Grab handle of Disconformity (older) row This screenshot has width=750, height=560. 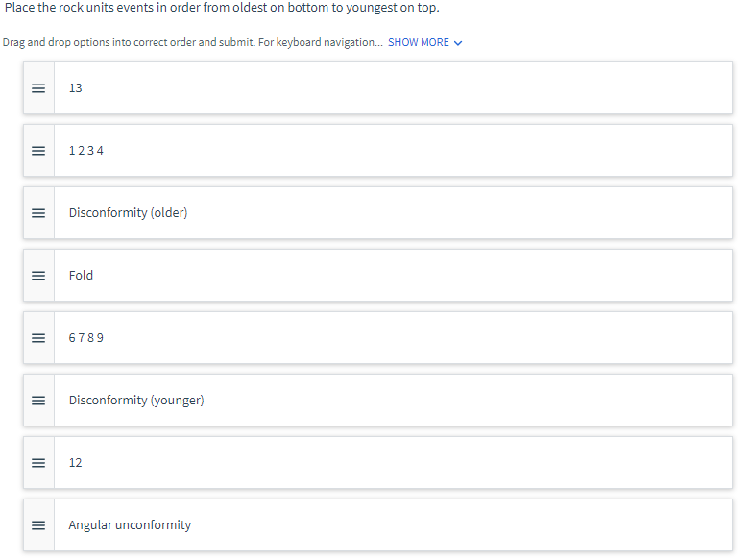[x=38, y=213]
